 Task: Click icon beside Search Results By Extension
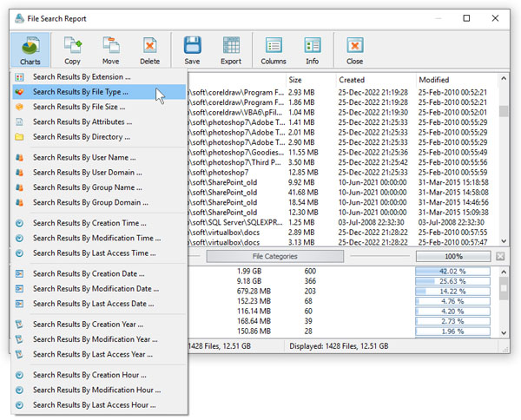20,77
